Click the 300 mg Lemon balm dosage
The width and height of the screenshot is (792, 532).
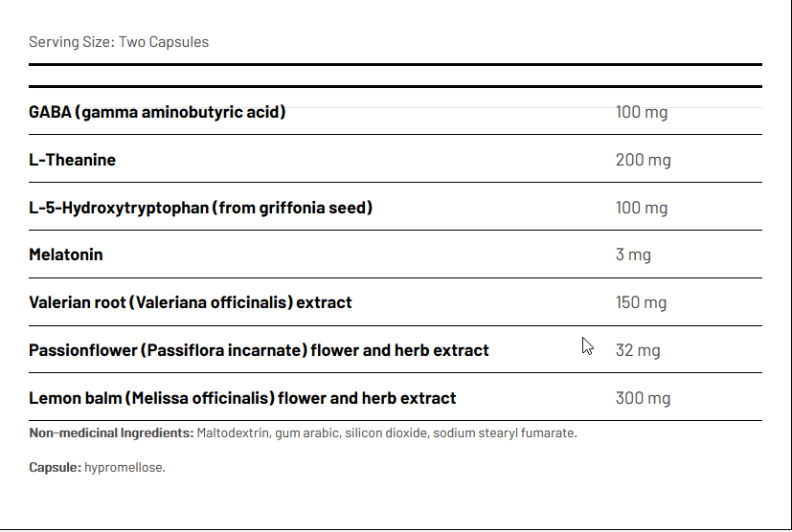point(643,398)
